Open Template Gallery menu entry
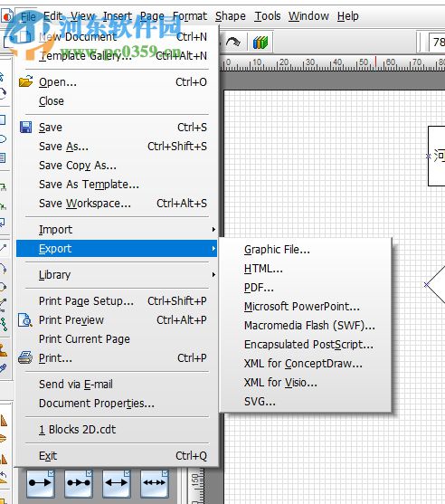The width and height of the screenshot is (445, 504). (117, 56)
